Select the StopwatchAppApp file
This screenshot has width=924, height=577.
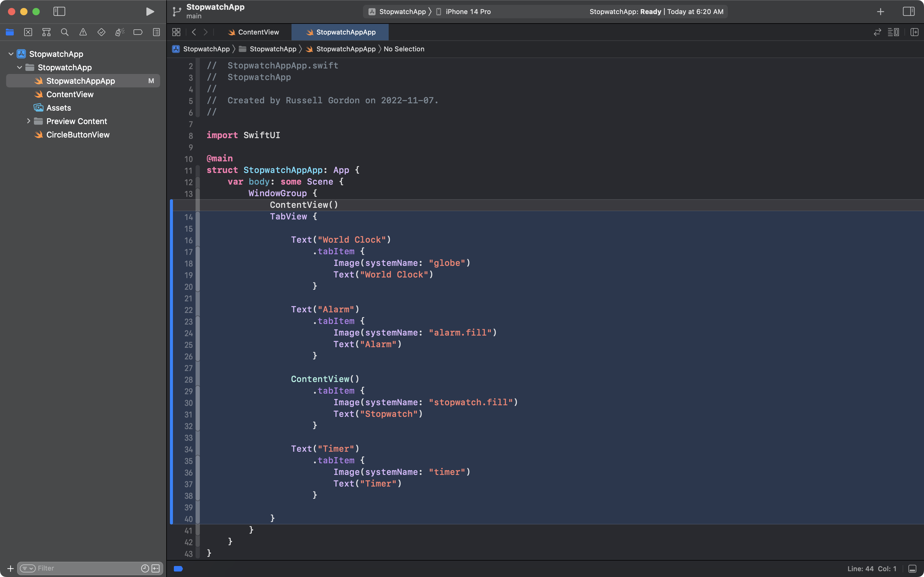[x=80, y=80]
